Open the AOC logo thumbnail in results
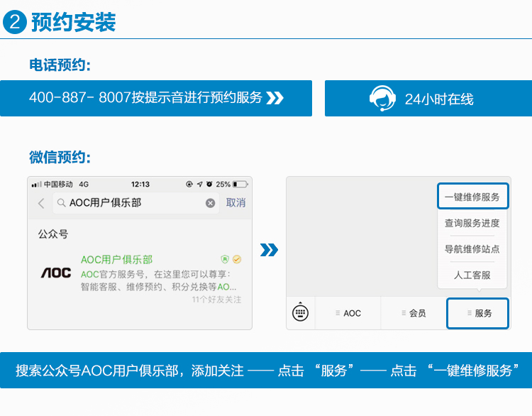 [x=56, y=273]
